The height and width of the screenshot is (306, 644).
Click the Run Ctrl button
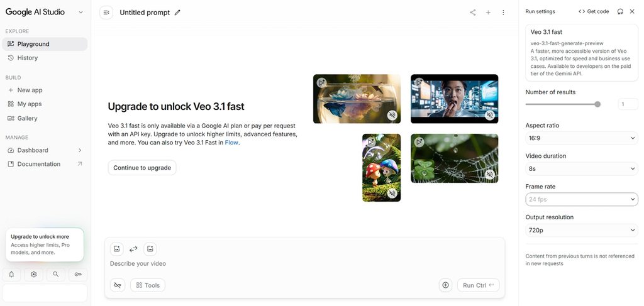tap(479, 285)
